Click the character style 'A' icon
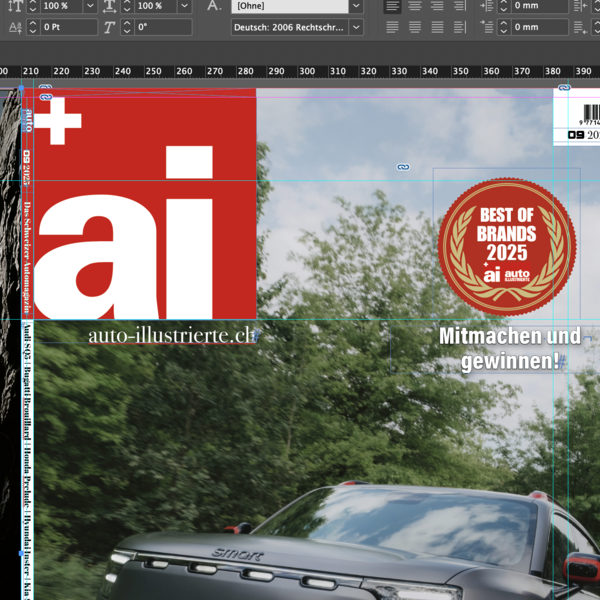600x600 pixels. [214, 6]
